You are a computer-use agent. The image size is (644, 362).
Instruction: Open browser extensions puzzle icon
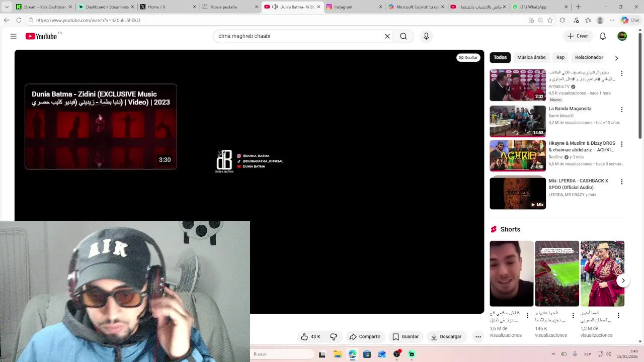(x=562, y=20)
